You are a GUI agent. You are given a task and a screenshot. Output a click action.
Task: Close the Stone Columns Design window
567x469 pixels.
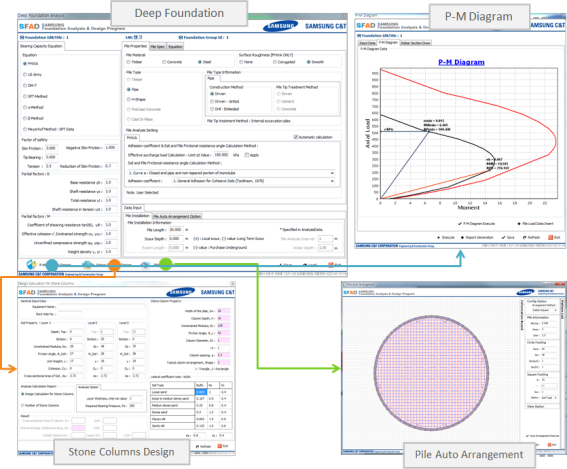pyautogui.click(x=233, y=283)
